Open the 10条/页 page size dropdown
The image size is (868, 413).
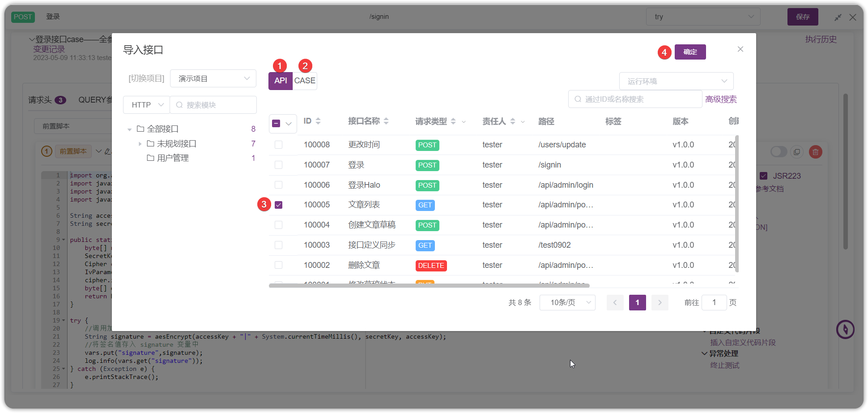[x=567, y=303]
